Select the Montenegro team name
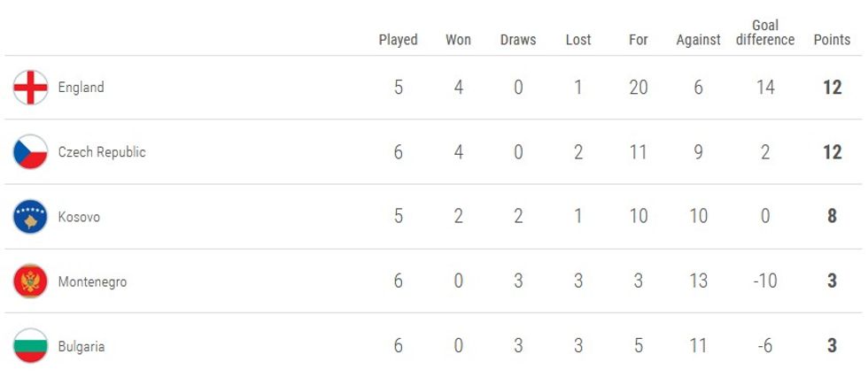Viewport: 868px width, 385px height. (x=92, y=282)
